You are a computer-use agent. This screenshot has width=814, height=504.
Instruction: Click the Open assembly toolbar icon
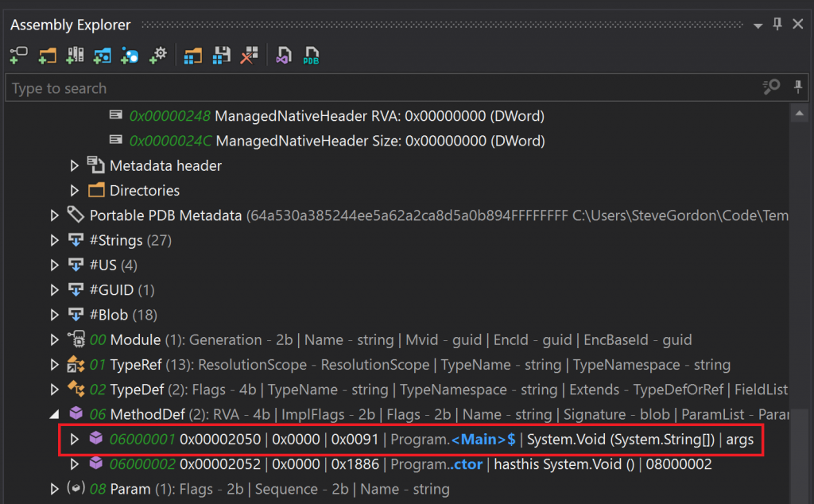pyautogui.click(x=19, y=55)
